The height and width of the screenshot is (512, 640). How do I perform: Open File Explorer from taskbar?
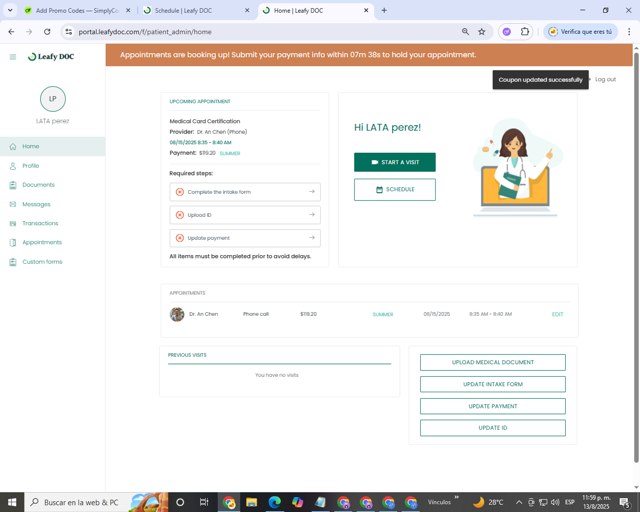tap(251, 502)
